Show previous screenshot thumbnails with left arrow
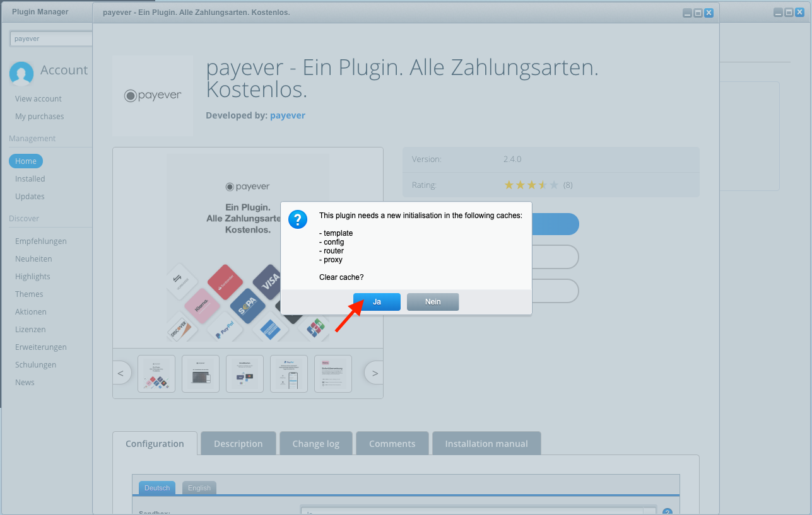 point(121,373)
